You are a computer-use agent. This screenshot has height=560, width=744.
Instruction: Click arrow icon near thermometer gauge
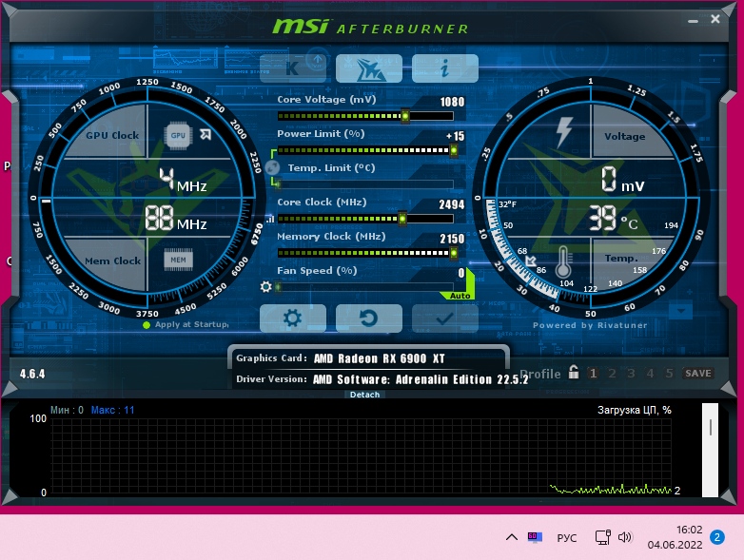click(x=531, y=261)
